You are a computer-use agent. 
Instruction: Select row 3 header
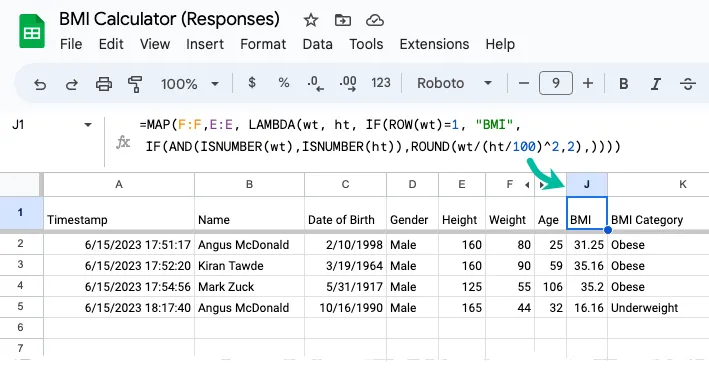click(21, 265)
